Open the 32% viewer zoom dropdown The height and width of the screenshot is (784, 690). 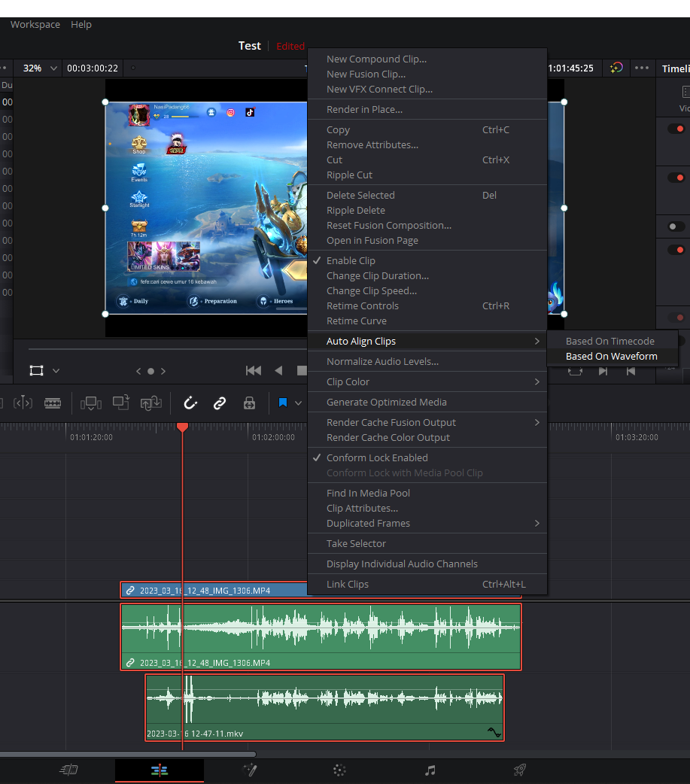(40, 68)
